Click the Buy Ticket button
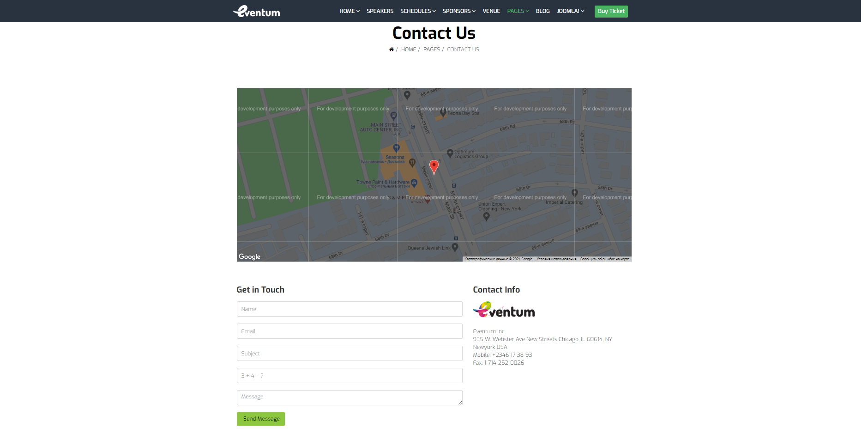The width and height of the screenshot is (868, 434). (611, 11)
